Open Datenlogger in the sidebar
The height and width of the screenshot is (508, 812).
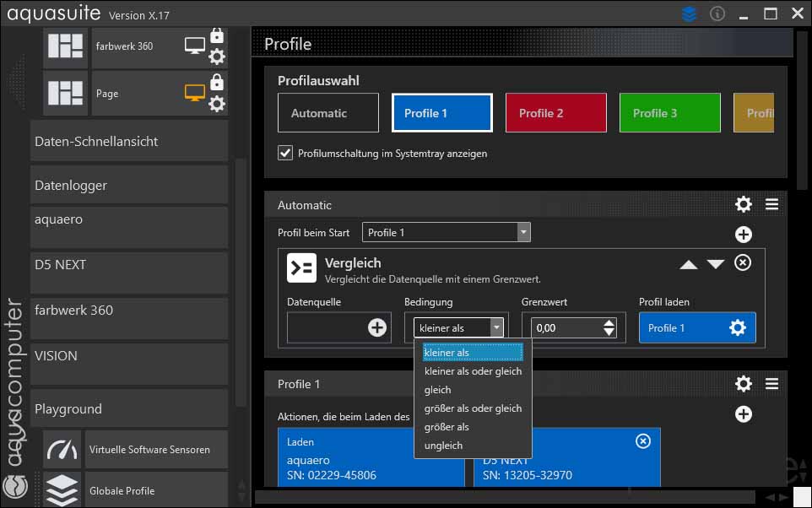[129, 185]
